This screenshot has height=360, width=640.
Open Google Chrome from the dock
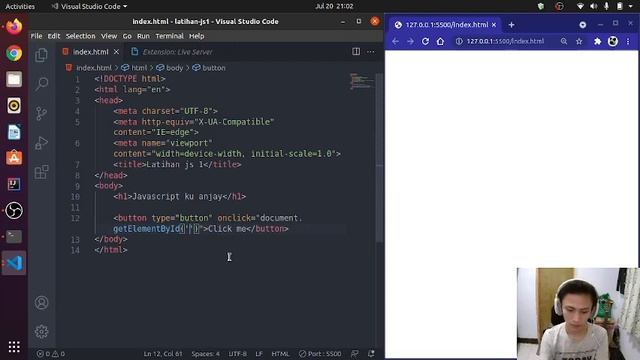click(x=14, y=53)
